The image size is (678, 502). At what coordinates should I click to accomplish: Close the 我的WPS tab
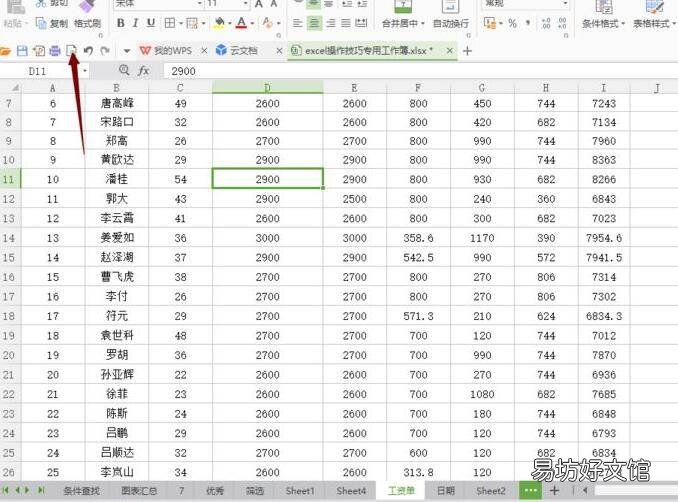point(204,51)
